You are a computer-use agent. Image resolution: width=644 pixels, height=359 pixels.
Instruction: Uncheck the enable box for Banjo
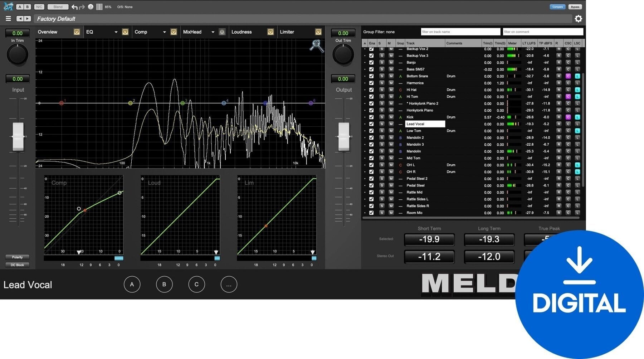pyautogui.click(x=371, y=63)
